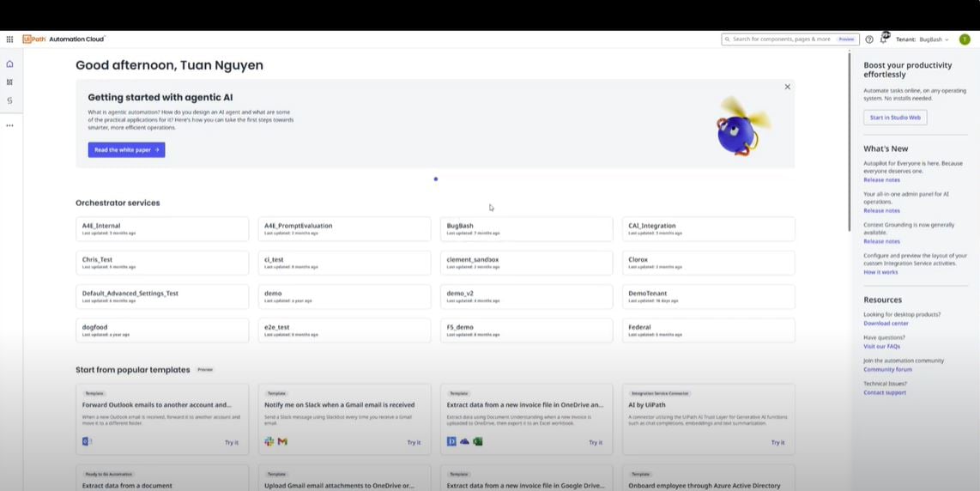Show more services via ellipsis icon
Screen dimensions: 980x491
coord(9,125)
